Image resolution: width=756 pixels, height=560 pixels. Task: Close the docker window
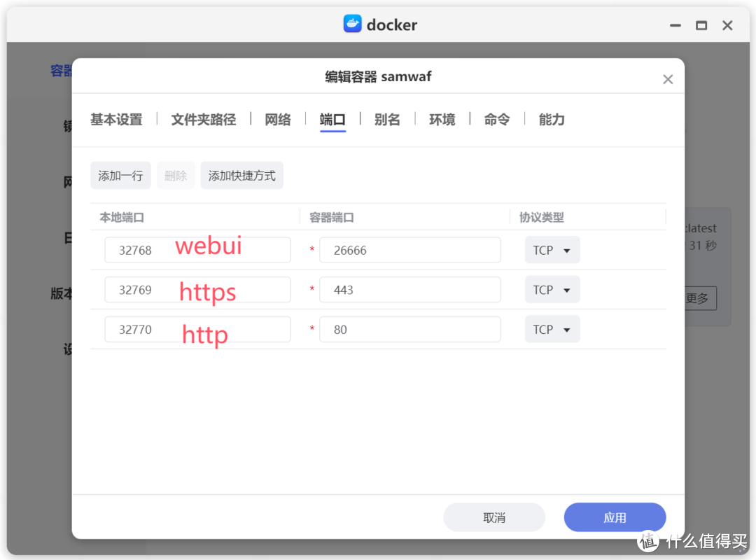click(727, 26)
